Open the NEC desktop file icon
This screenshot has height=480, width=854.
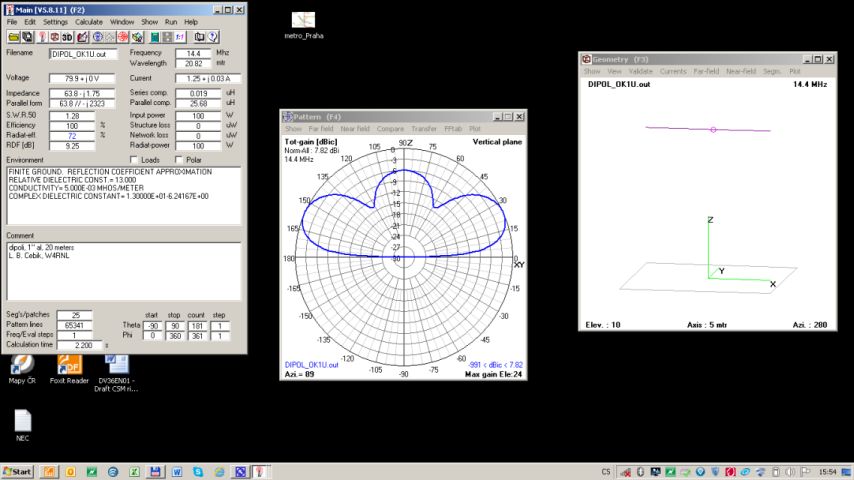point(22,421)
